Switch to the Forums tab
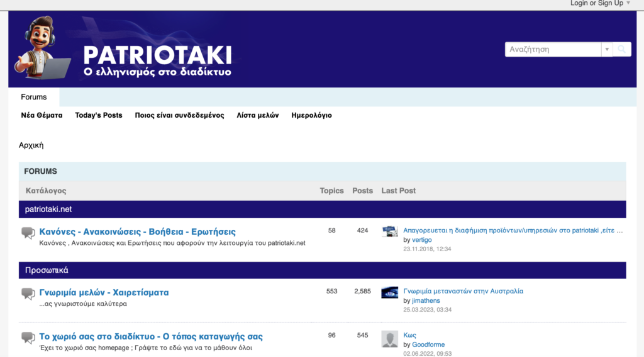Viewport: 644px width, 357px height. [x=34, y=97]
